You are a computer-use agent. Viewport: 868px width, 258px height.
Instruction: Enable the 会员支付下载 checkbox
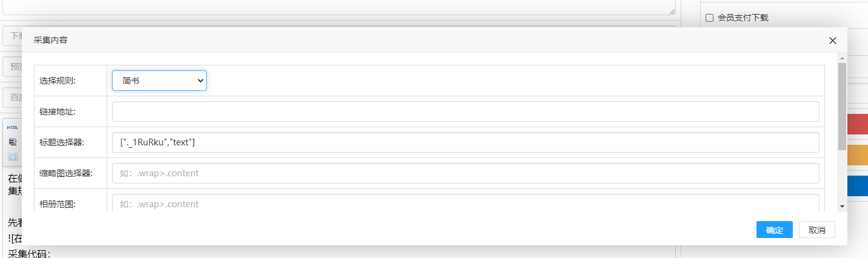pos(710,18)
